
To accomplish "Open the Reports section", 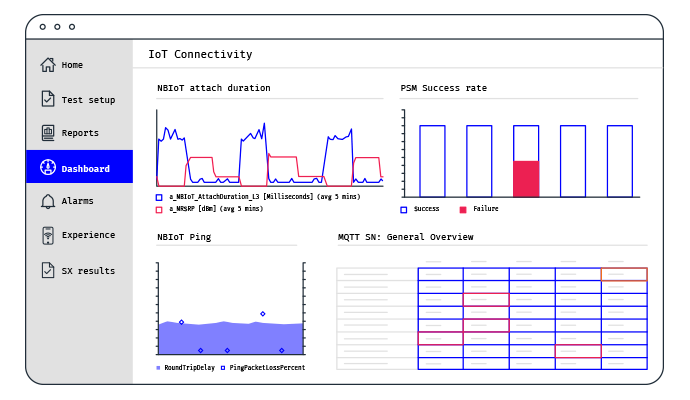I will point(79,133).
